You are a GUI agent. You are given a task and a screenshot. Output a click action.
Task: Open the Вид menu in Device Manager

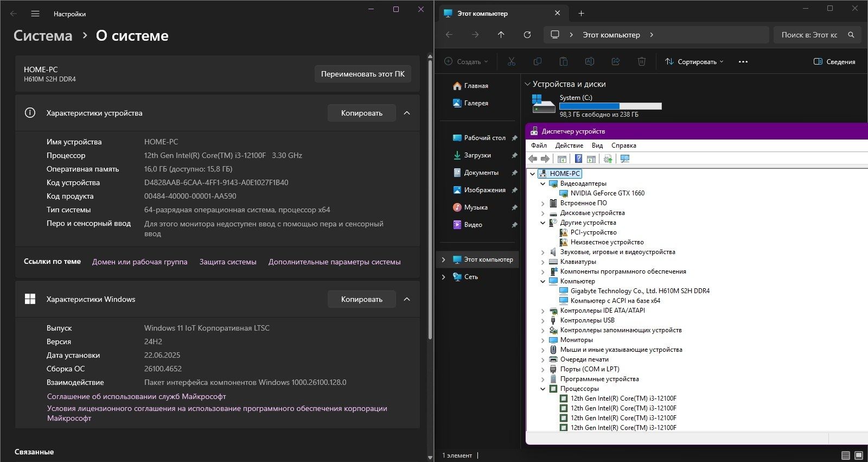tap(597, 145)
